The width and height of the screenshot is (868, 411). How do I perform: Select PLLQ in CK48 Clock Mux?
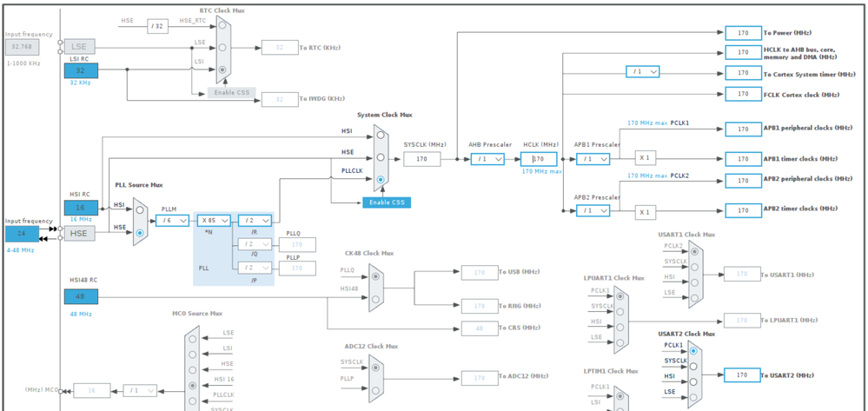[x=376, y=275]
